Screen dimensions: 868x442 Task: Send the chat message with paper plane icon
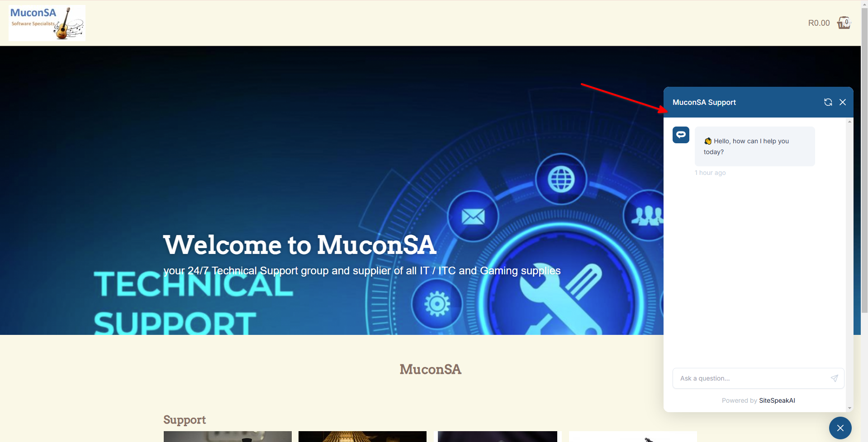coord(835,378)
